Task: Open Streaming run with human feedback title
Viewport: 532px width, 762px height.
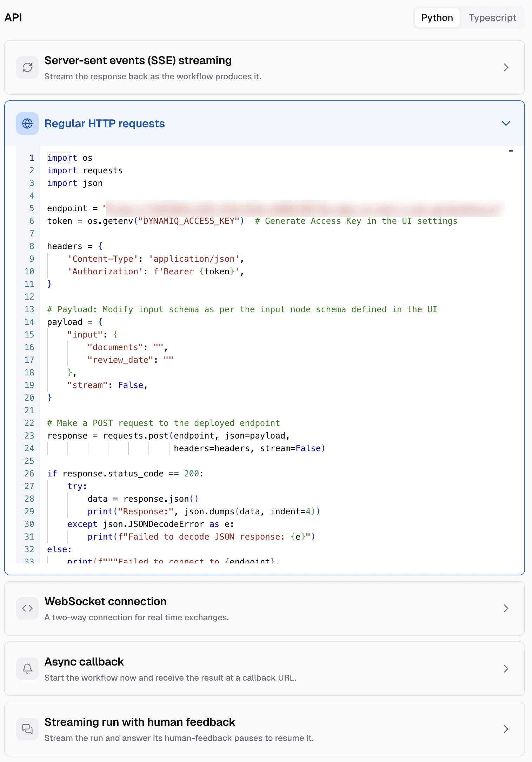Action: click(140, 722)
